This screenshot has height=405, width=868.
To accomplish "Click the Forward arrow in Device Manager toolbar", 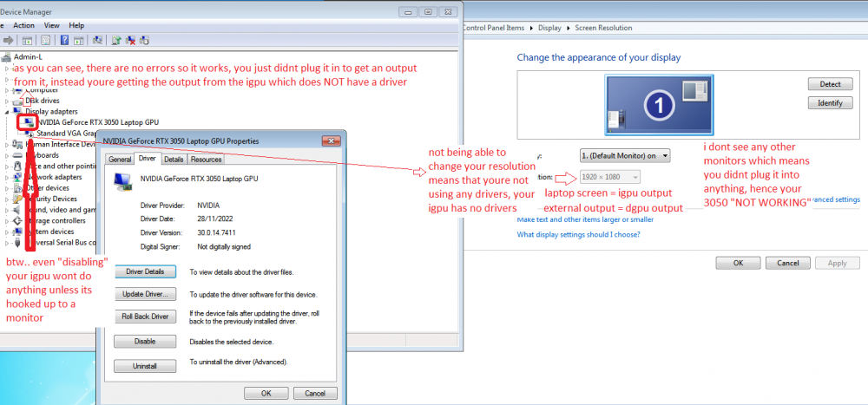I will pos(8,40).
